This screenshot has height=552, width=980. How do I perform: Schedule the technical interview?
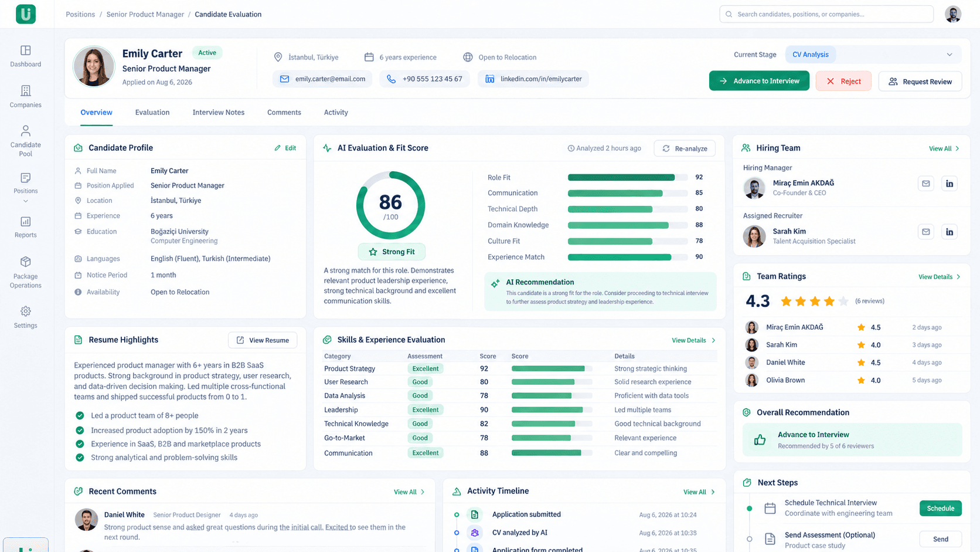[x=940, y=509]
